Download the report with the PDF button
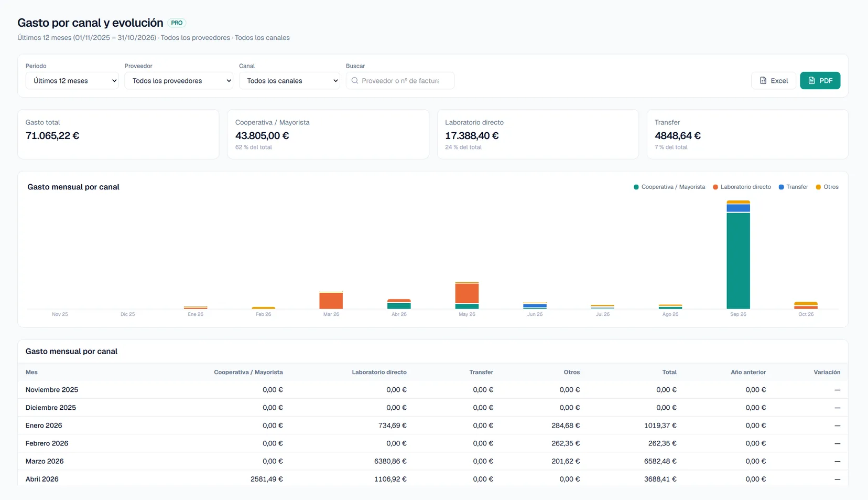 coord(820,81)
